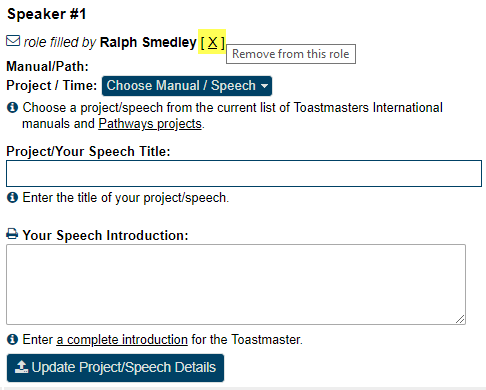Follow the a complete introduction link
Image resolution: width=486 pixels, height=390 pixels.
tap(122, 340)
